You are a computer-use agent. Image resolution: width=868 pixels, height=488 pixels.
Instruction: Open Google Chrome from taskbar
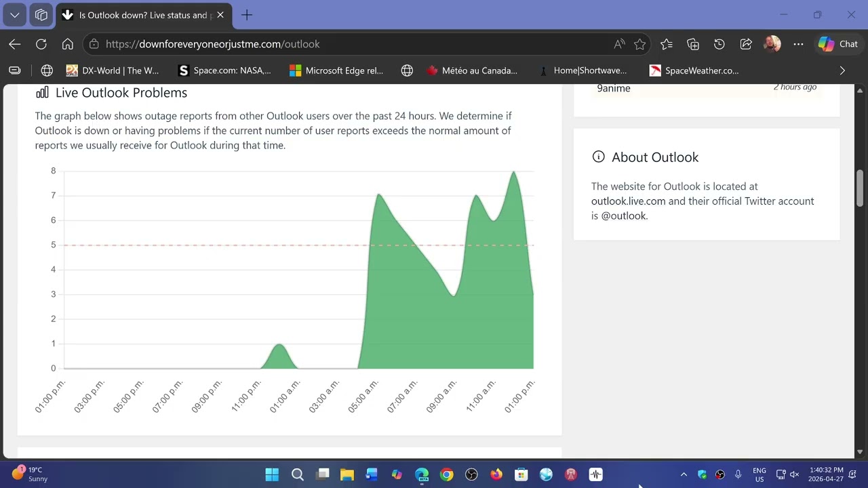446,474
